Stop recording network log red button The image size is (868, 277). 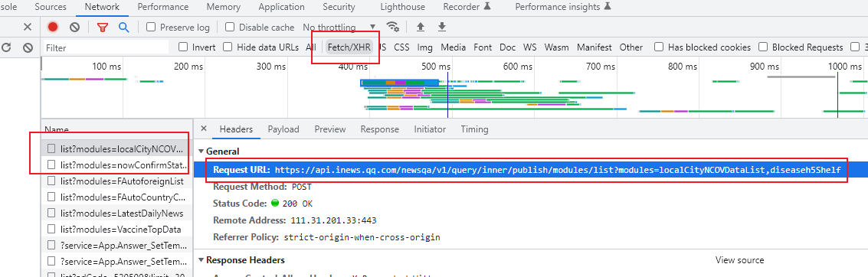[53, 27]
